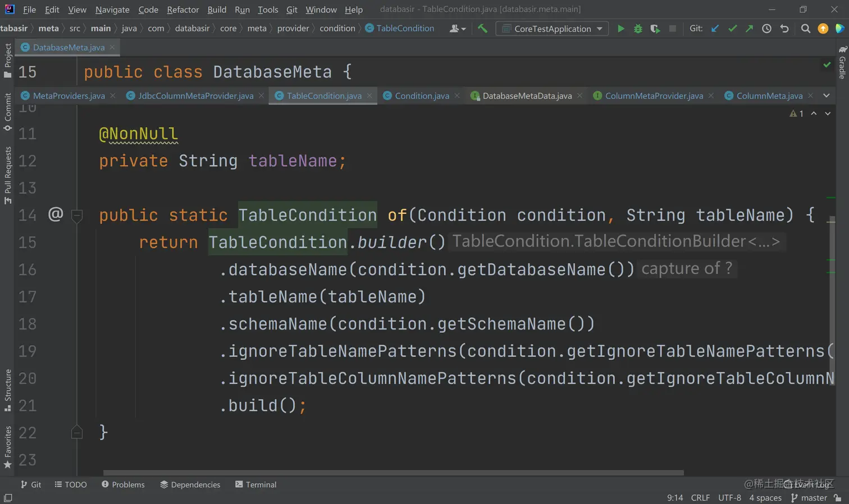Screen dimensions: 849x504
Task: Start debugging with the bug icon
Action: coord(638,29)
